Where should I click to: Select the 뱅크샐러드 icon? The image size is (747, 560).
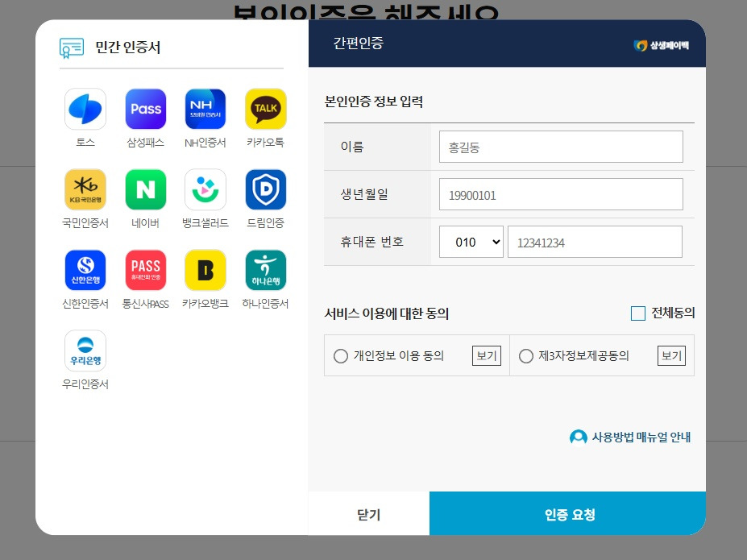[x=205, y=189]
